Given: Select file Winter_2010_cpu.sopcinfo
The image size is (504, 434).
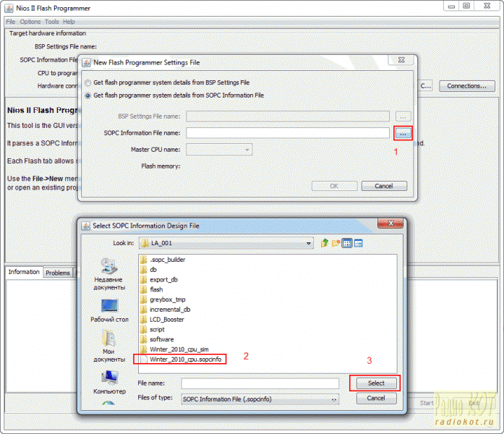Looking at the screenshot, I should 181,359.
